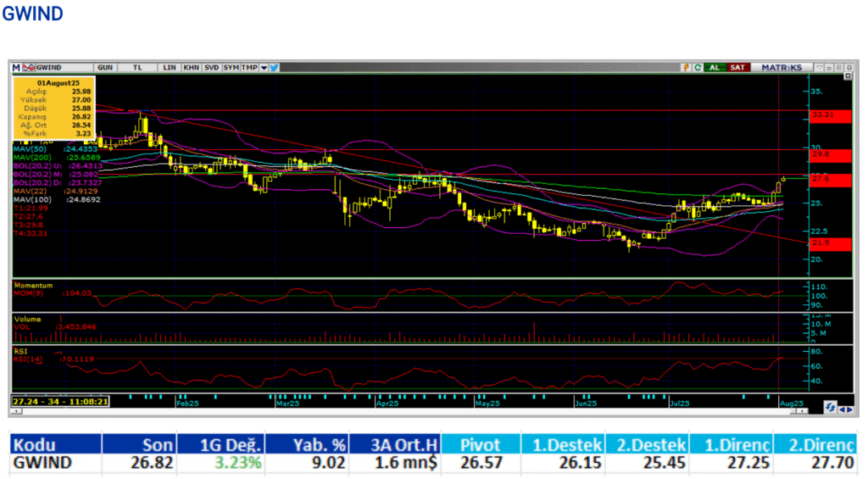The height and width of the screenshot is (479, 868).
Task: Click the blue right arrow navigation icon
Action: coord(849,409)
